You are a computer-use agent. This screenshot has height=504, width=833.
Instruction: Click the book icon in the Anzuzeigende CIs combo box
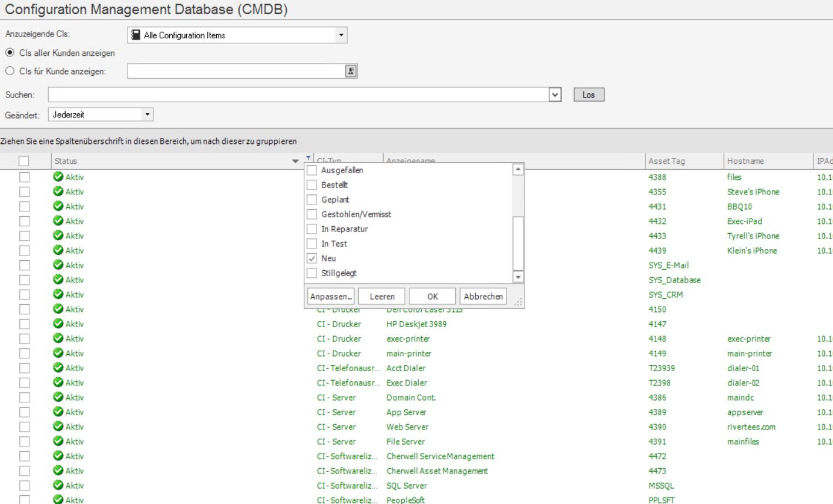click(x=136, y=35)
